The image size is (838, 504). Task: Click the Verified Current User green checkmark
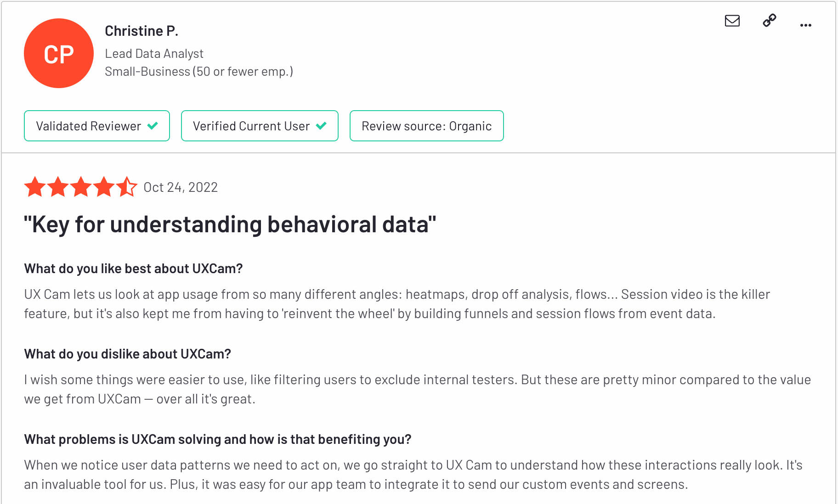[x=321, y=126]
